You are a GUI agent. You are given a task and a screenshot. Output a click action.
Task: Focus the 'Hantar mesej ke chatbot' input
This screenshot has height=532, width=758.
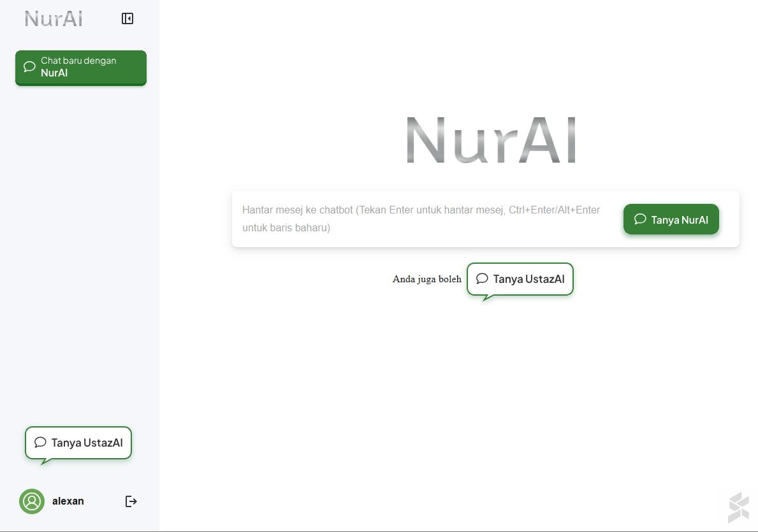tap(421, 219)
